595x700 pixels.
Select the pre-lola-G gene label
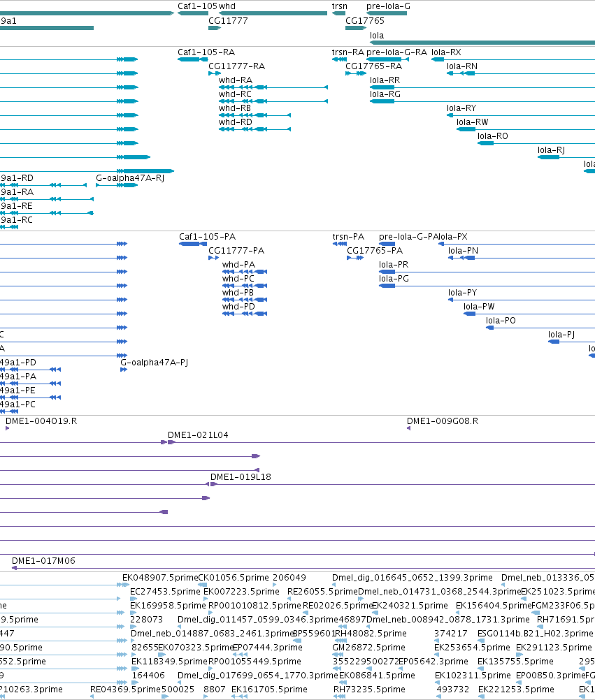[388, 6]
